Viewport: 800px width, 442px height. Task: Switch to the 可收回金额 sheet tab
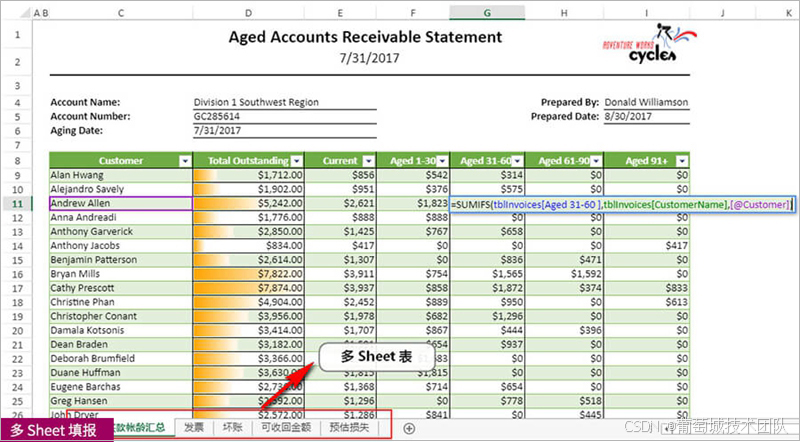[286, 427]
